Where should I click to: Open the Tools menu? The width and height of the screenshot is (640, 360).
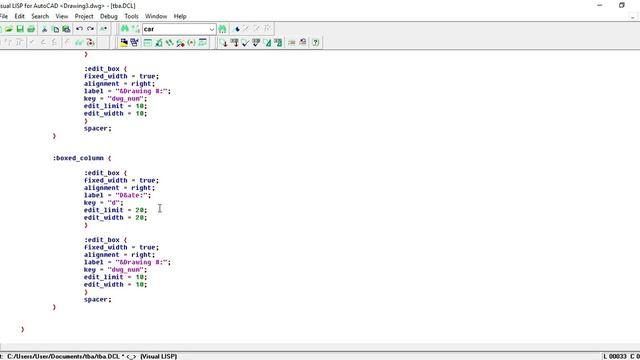[131, 16]
